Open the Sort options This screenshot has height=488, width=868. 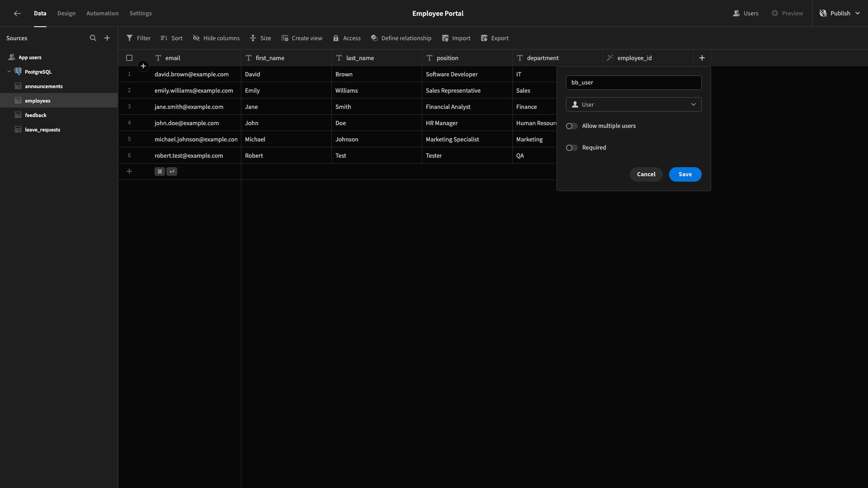(x=172, y=38)
